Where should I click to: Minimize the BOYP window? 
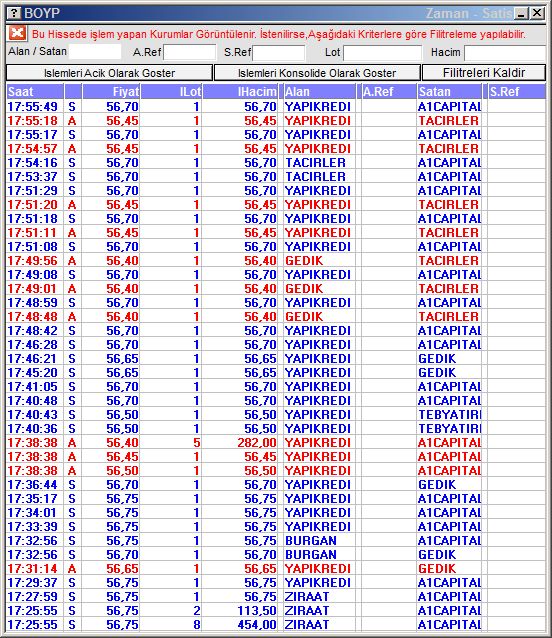(521, 13)
